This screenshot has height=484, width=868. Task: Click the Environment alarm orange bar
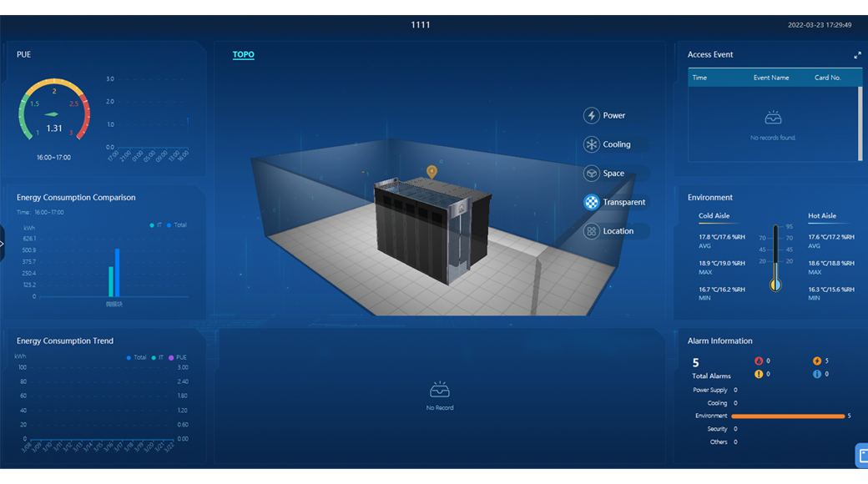point(787,416)
